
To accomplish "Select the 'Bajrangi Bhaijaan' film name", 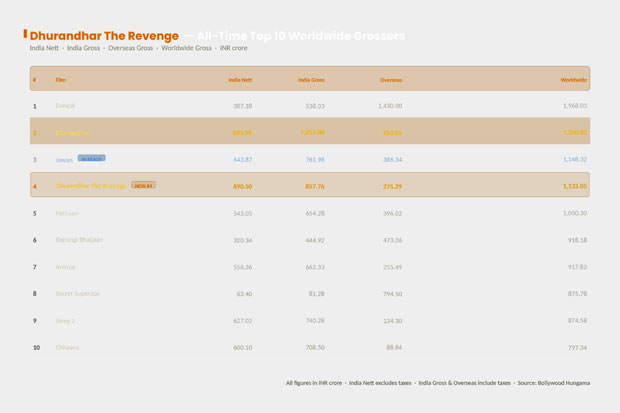I will click(x=79, y=240).
